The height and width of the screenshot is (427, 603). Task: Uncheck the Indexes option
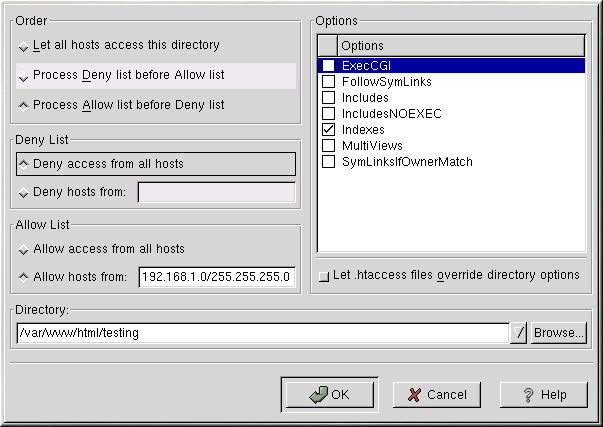(328, 130)
